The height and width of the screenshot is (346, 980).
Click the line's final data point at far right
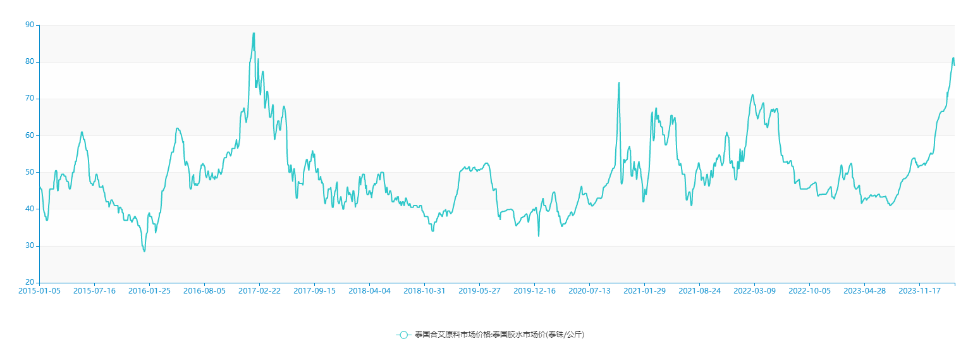click(x=954, y=65)
